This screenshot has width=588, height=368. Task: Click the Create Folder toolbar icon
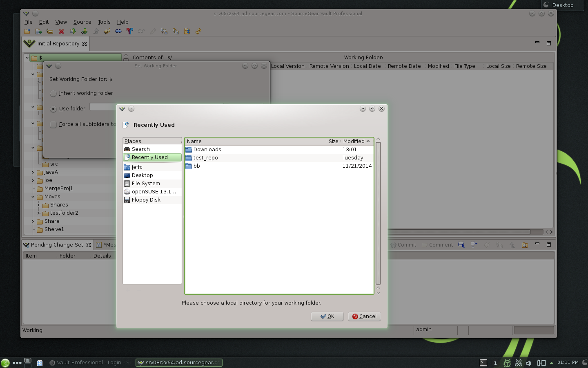[x=27, y=31]
